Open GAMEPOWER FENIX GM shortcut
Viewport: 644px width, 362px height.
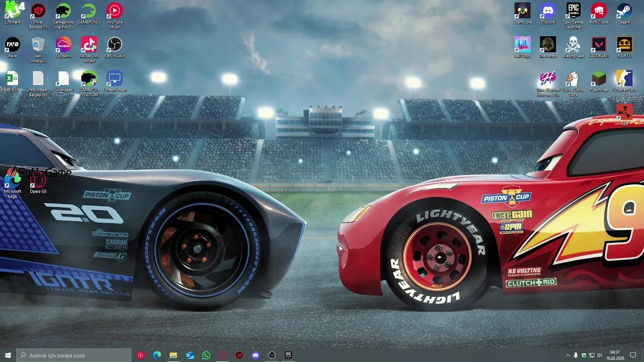coord(89,84)
